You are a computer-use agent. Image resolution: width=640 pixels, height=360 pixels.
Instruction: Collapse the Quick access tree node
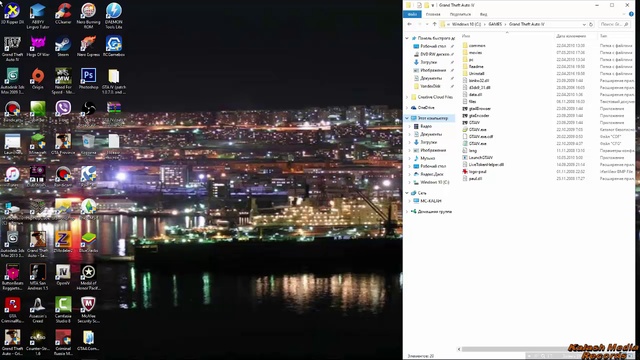click(x=407, y=38)
